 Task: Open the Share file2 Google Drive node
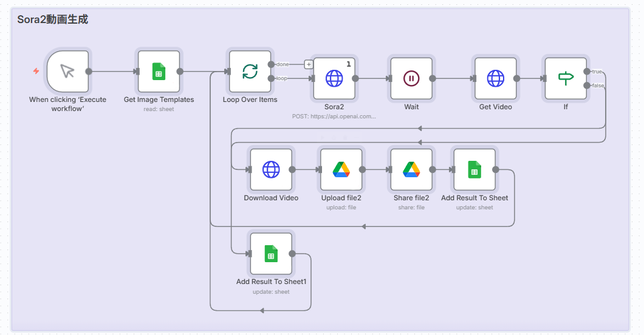click(411, 170)
